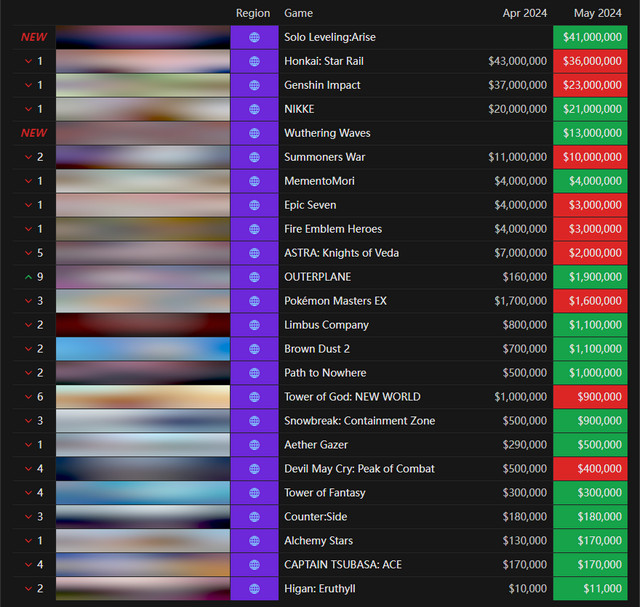Click the $7,000,000 Apr 2024 revenue cell
640x607 pixels.
point(520,253)
